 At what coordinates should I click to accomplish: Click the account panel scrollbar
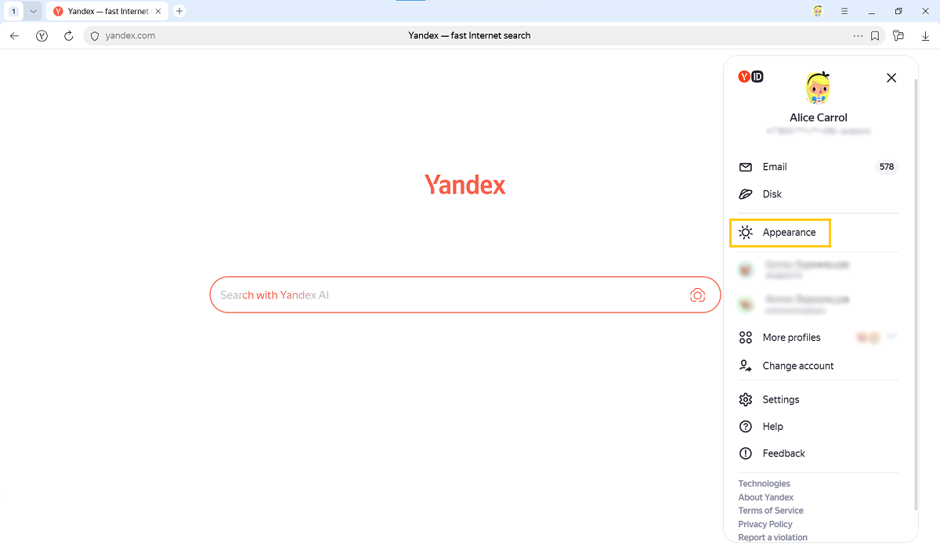(916, 294)
